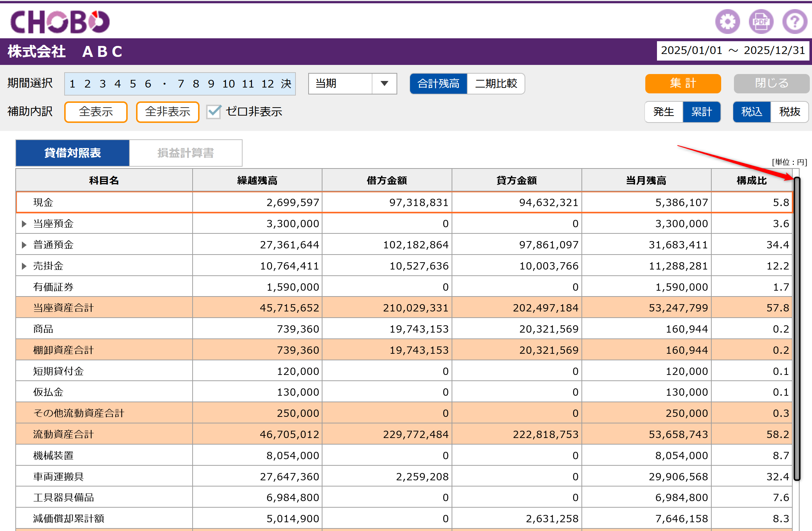
Task: Select the 工具器具備品 account row
Action: (x=404, y=497)
